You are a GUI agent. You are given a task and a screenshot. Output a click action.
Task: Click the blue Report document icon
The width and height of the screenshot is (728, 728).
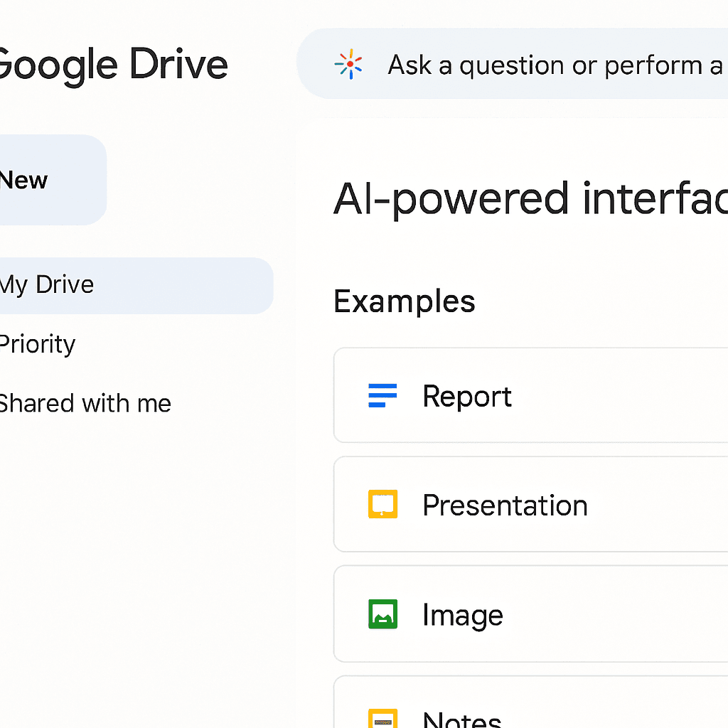(x=382, y=395)
